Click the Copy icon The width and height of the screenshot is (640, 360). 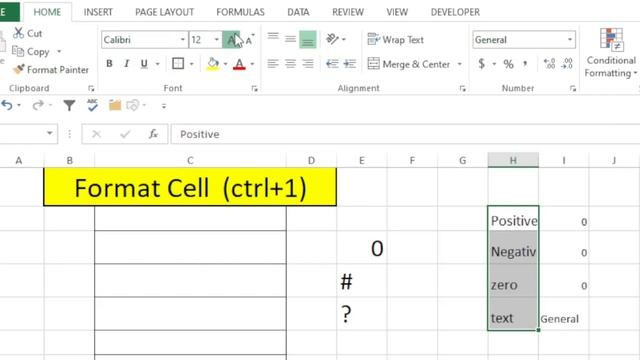[18, 51]
